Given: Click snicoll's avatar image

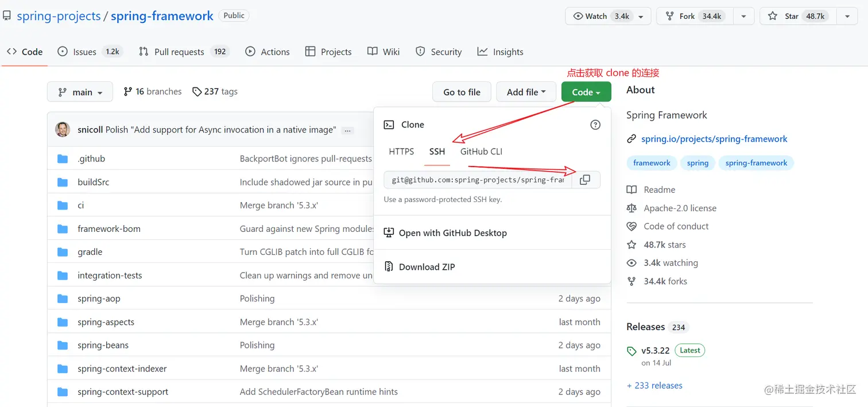Looking at the screenshot, I should point(63,129).
